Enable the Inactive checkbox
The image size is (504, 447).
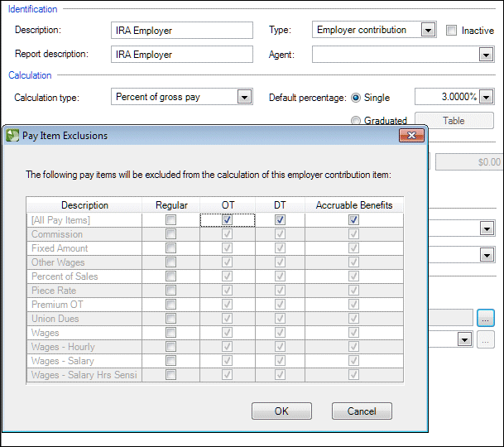[x=451, y=31]
